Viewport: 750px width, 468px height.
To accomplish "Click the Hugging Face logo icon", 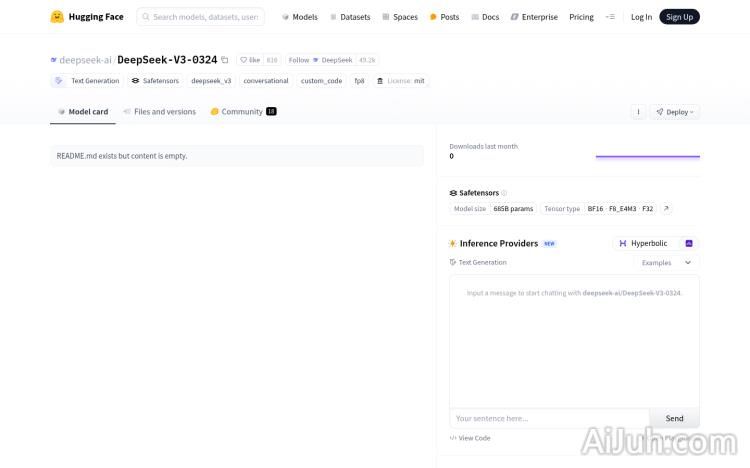I will 57,17.
